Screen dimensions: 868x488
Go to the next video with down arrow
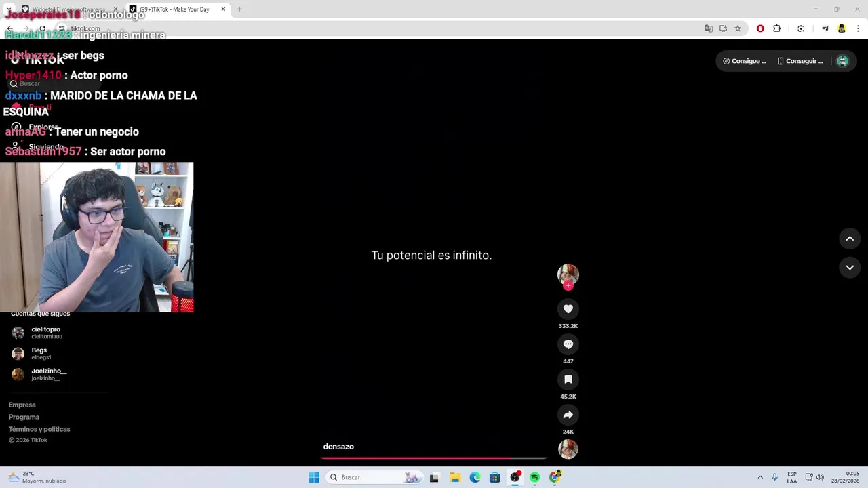point(850,268)
